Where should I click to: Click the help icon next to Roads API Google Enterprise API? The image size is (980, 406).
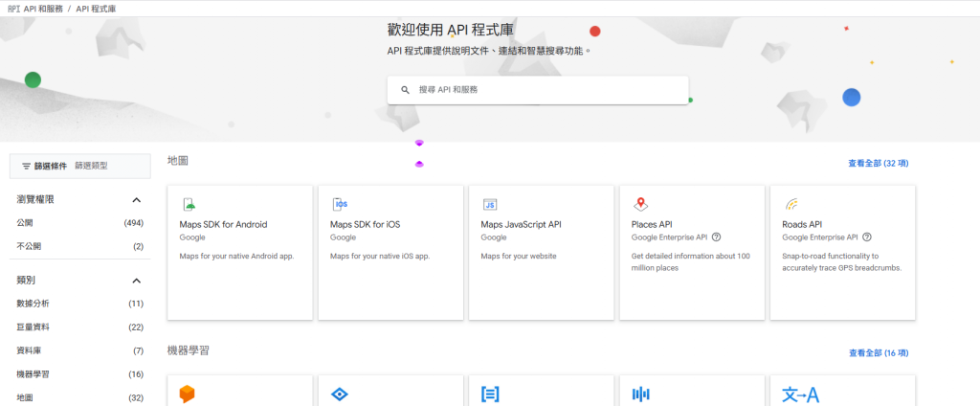867,237
